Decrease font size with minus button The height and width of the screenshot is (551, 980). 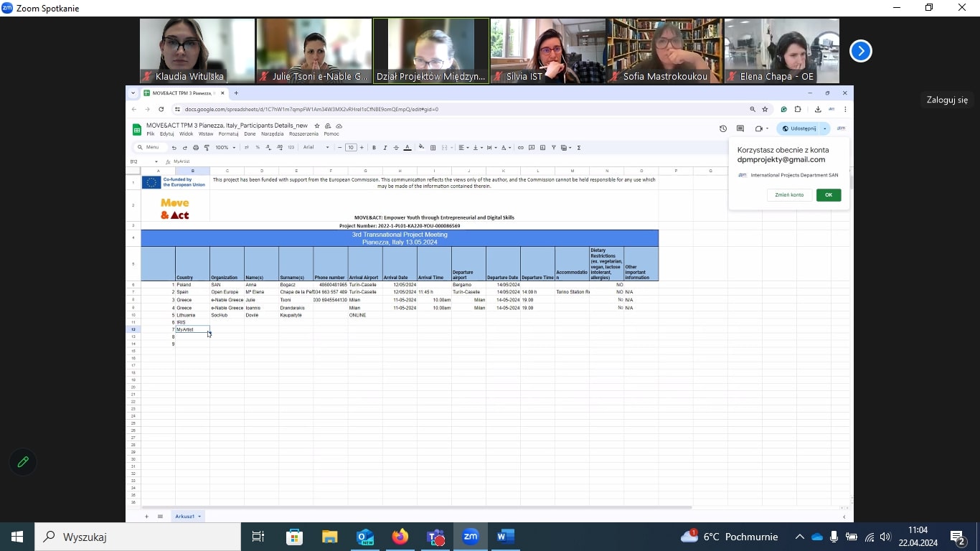click(x=340, y=148)
